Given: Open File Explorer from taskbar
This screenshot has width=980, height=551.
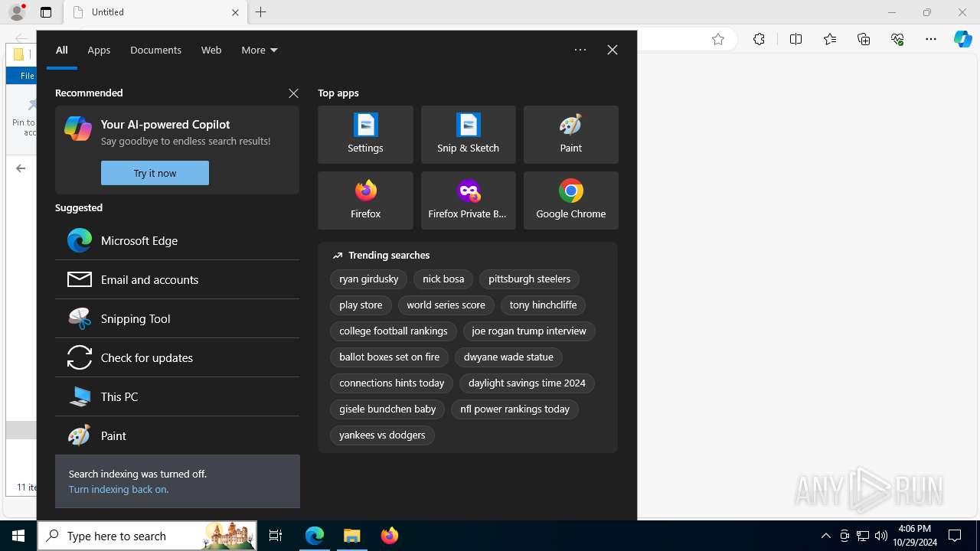Looking at the screenshot, I should click(352, 536).
